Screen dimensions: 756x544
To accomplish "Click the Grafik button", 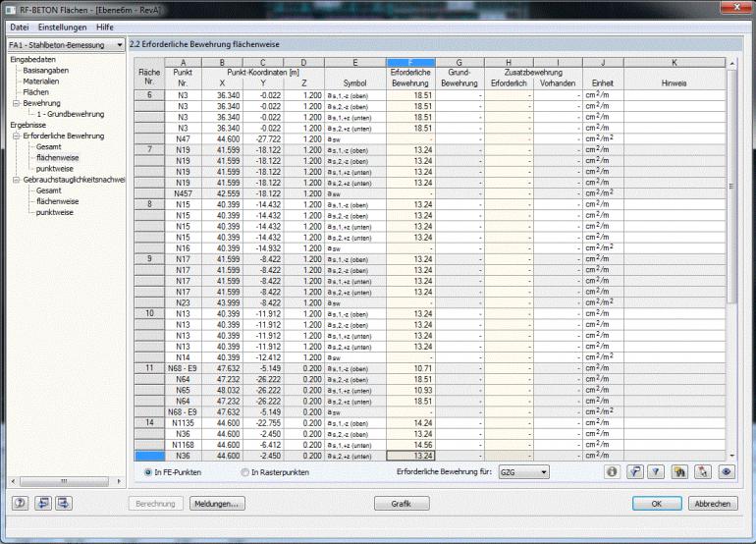I will click(402, 504).
